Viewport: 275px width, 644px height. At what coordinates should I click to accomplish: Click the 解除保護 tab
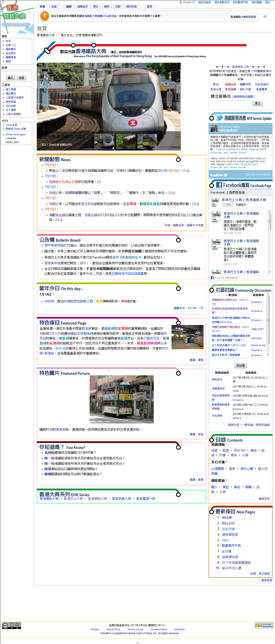(131, 7)
